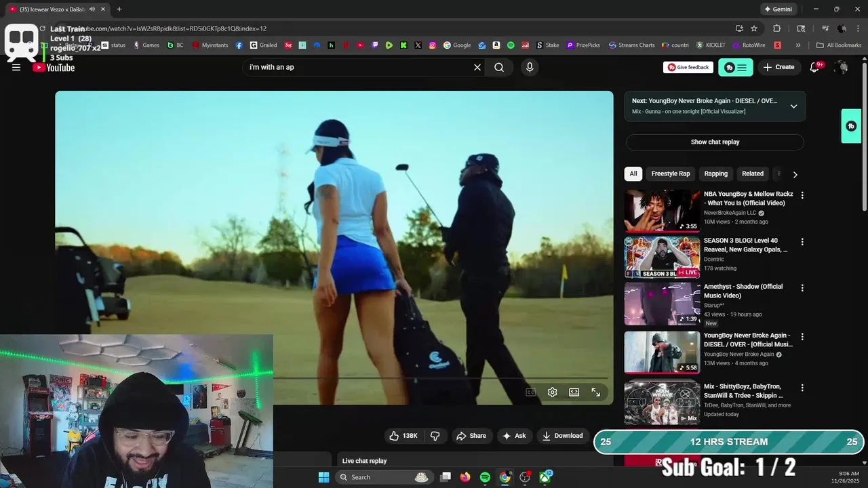Open Amethyst - Shadow video title
The image size is (868, 488).
pos(743,291)
